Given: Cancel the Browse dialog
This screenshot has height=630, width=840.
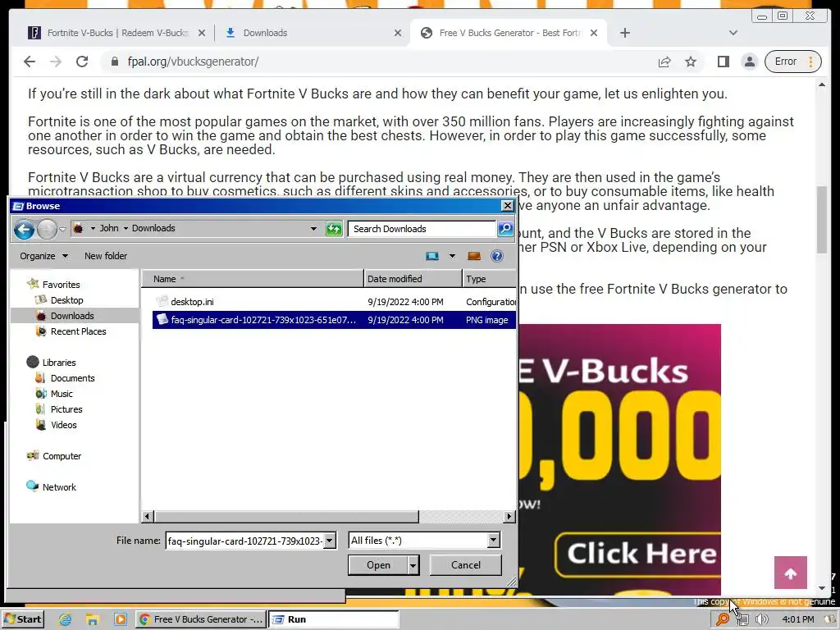Looking at the screenshot, I should pyautogui.click(x=466, y=565).
